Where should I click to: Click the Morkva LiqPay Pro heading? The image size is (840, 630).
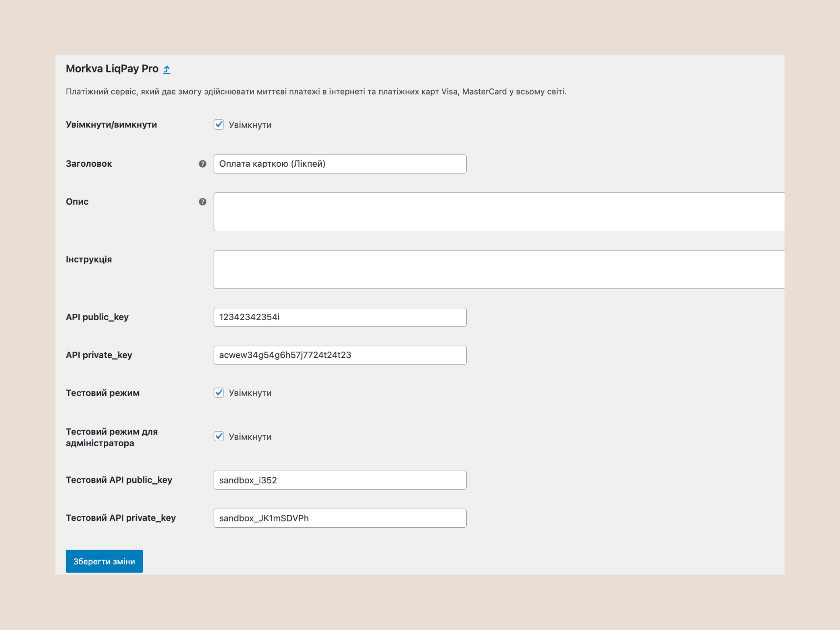coord(112,69)
